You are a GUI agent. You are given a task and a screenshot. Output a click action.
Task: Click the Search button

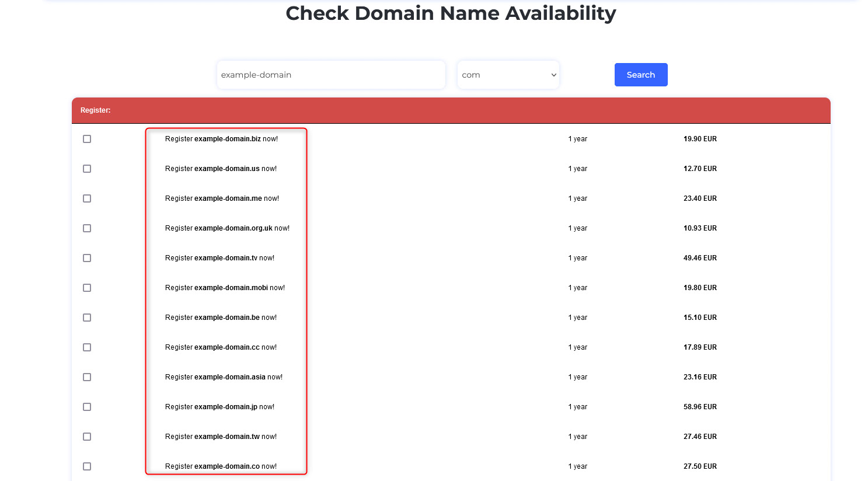[640, 75]
